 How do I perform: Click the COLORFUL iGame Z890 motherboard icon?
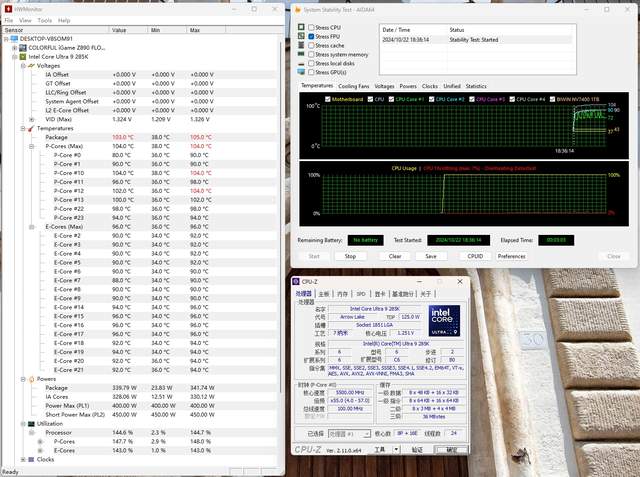coord(23,48)
